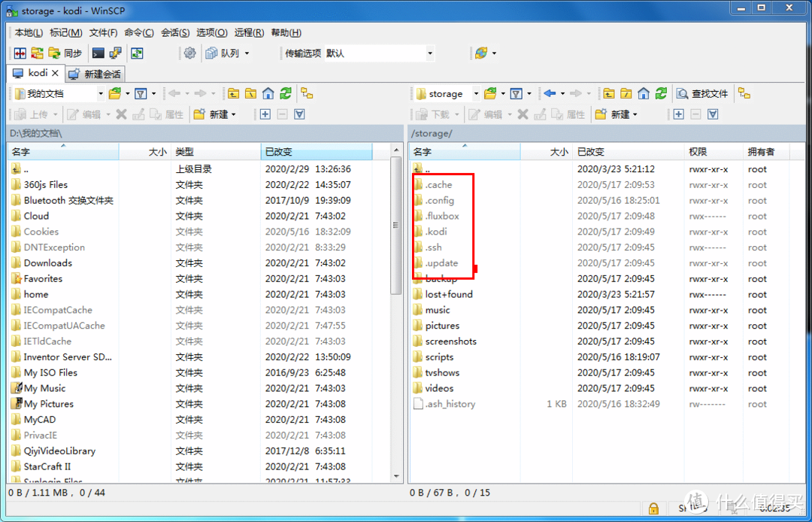Click remote panel select files plus icon

(679, 114)
